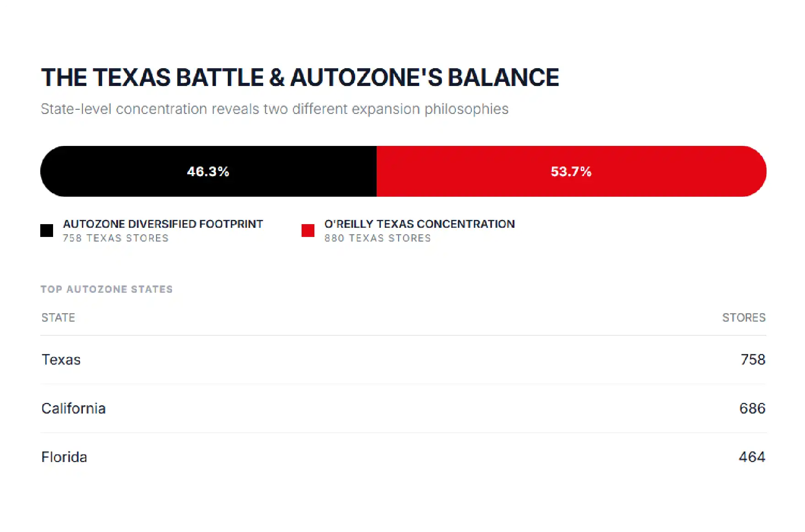Image resolution: width=805 pixels, height=532 pixels.
Task: Click the Texas Battle main title
Action: point(300,77)
